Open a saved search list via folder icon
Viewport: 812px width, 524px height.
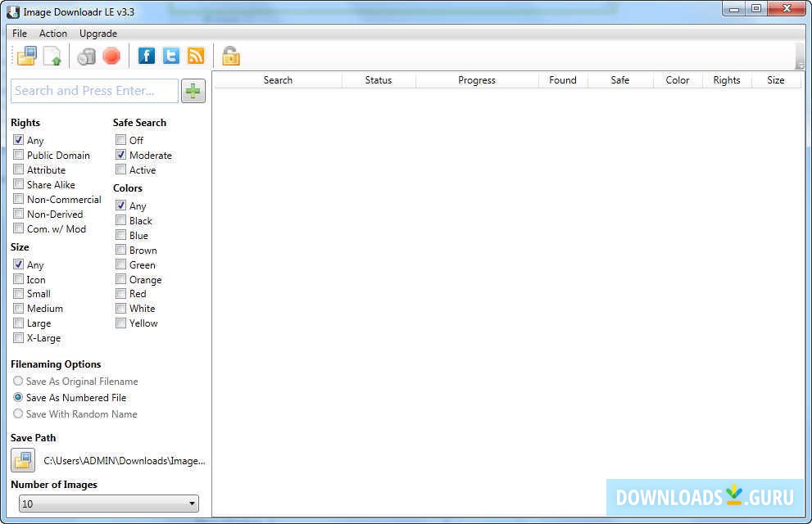click(x=25, y=55)
